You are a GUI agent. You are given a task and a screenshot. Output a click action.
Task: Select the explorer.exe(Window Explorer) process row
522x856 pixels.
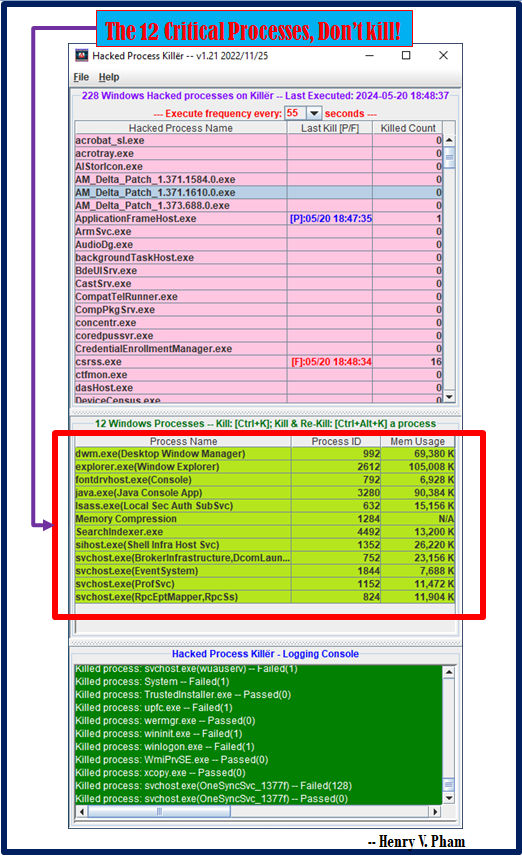coord(265,467)
